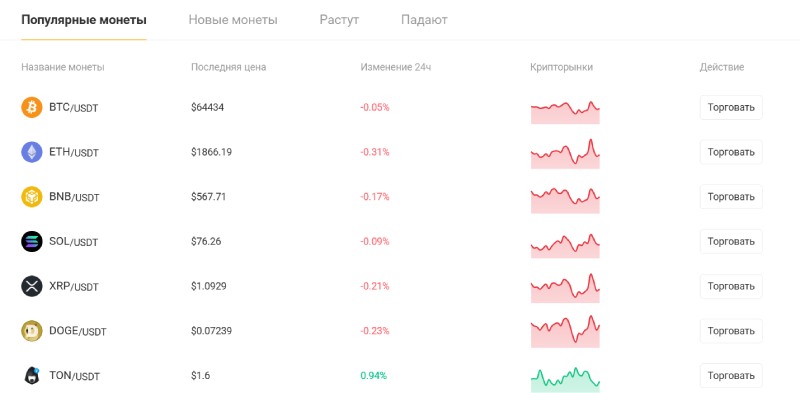Select the Популярные монеты tab
The image size is (800, 393).
84,20
